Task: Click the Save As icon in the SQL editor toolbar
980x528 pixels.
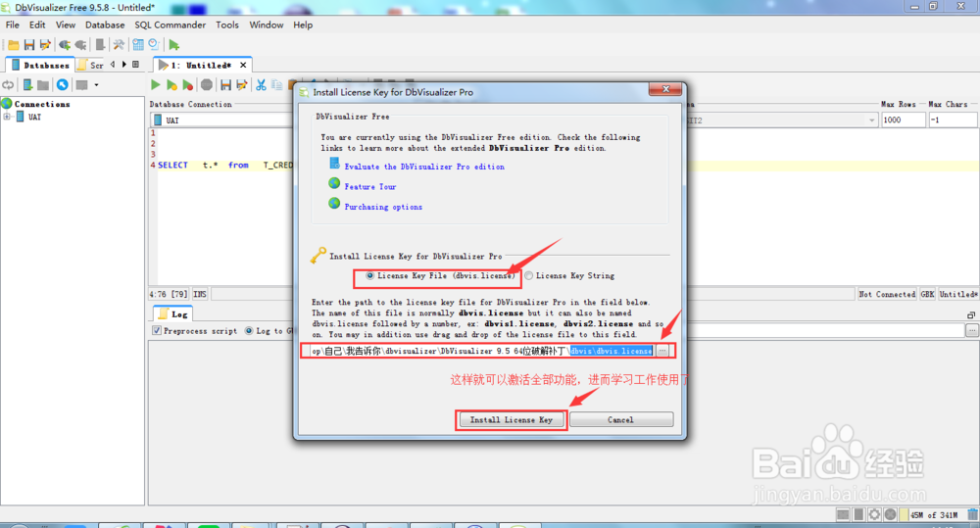Action: [x=242, y=85]
